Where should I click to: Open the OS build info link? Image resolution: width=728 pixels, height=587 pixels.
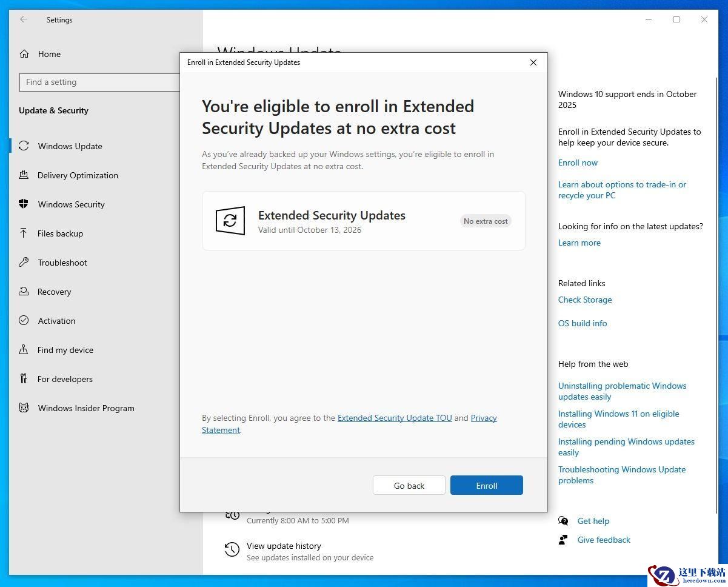583,323
